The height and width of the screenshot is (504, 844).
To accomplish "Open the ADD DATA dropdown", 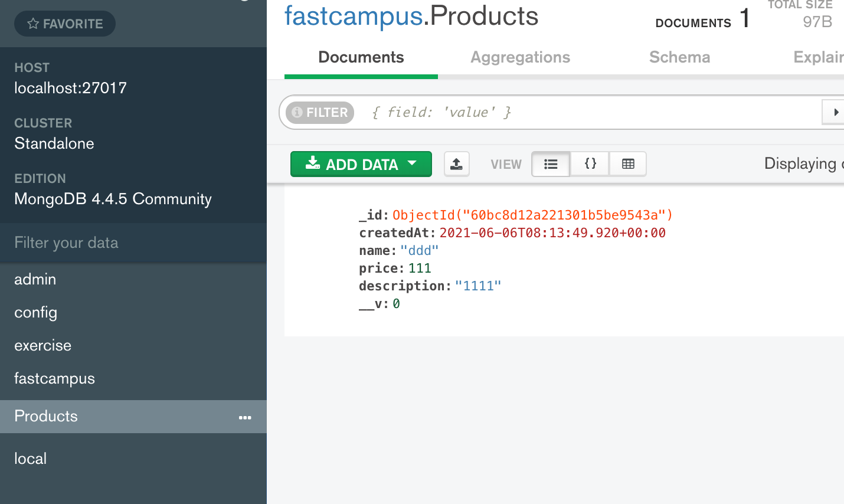I will coord(361,164).
